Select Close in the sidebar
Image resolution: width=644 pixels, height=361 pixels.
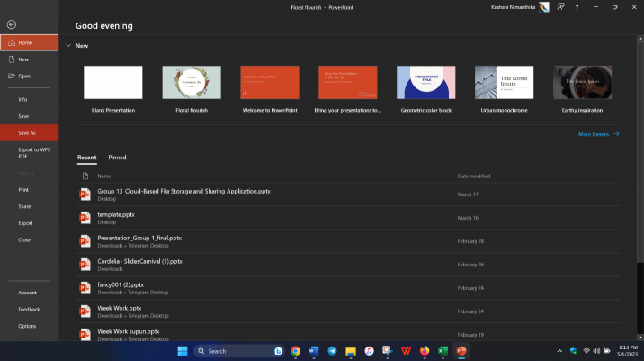[x=29, y=240]
